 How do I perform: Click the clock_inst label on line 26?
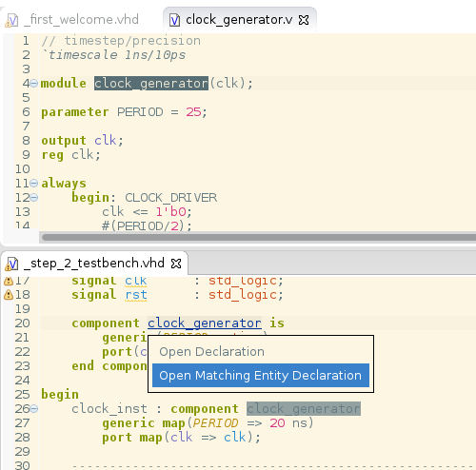click(109, 409)
